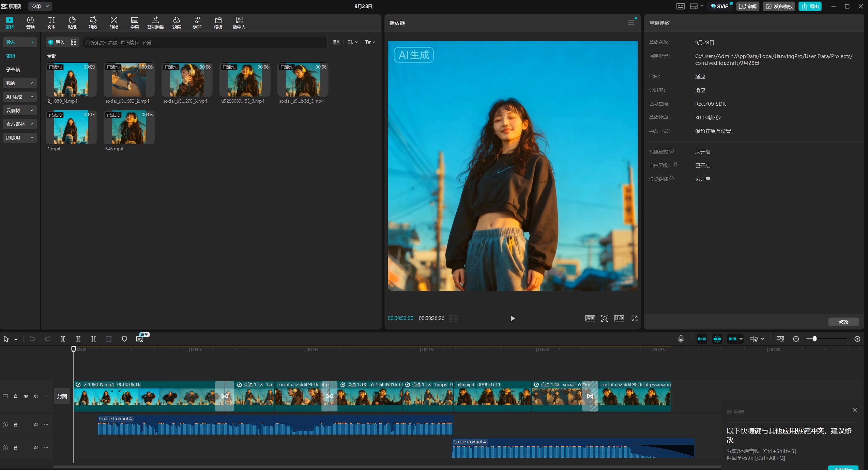Switch to the 音频 audio tab
This screenshot has height=470, width=868.
pos(30,23)
